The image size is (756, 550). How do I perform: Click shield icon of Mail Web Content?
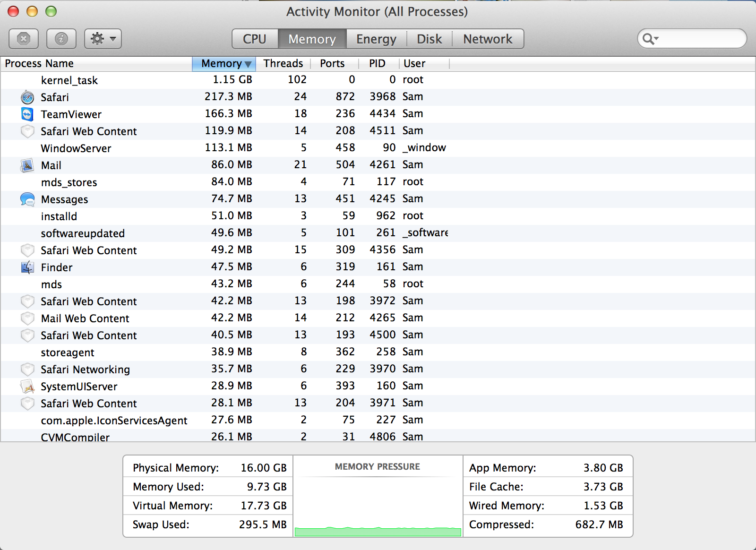point(27,318)
